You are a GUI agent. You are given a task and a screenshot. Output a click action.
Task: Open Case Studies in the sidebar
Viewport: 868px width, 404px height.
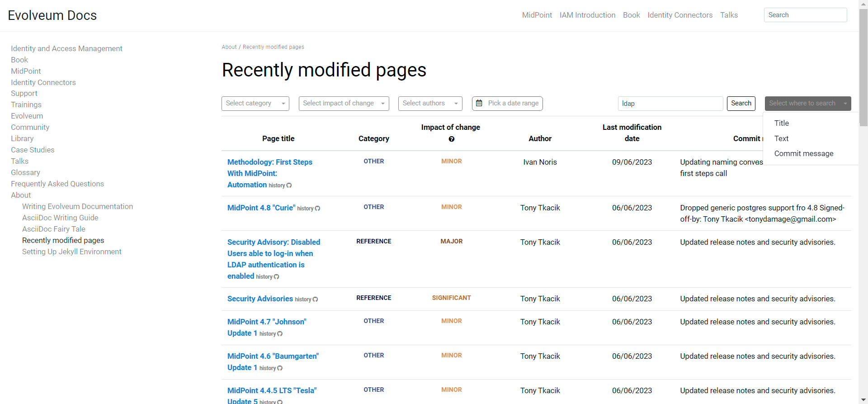coord(33,150)
